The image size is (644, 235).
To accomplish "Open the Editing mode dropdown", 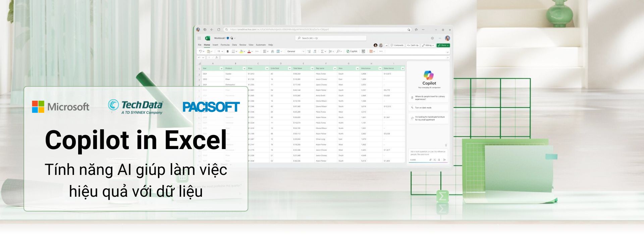I will tap(428, 45).
